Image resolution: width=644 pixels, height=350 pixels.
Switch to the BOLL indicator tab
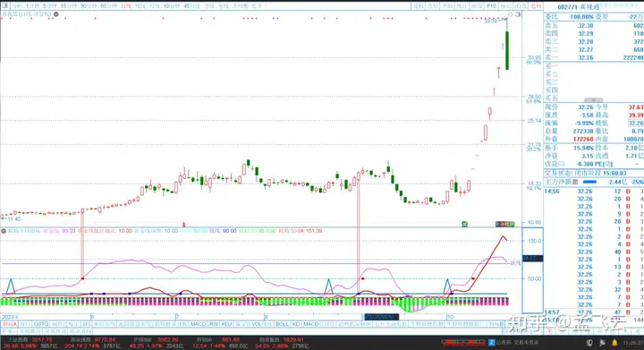(x=282, y=324)
